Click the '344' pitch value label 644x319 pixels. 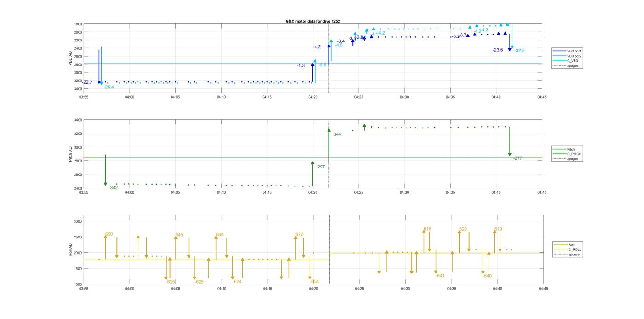coord(337,134)
